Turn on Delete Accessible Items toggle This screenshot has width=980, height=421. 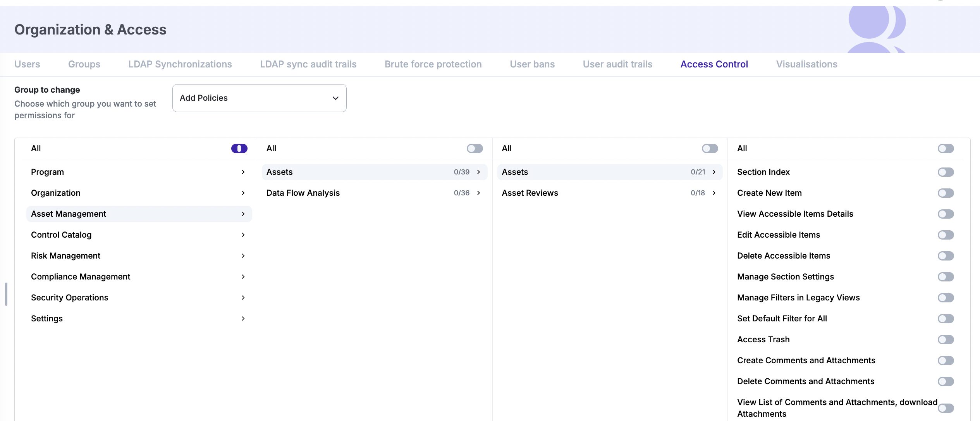[x=946, y=256]
